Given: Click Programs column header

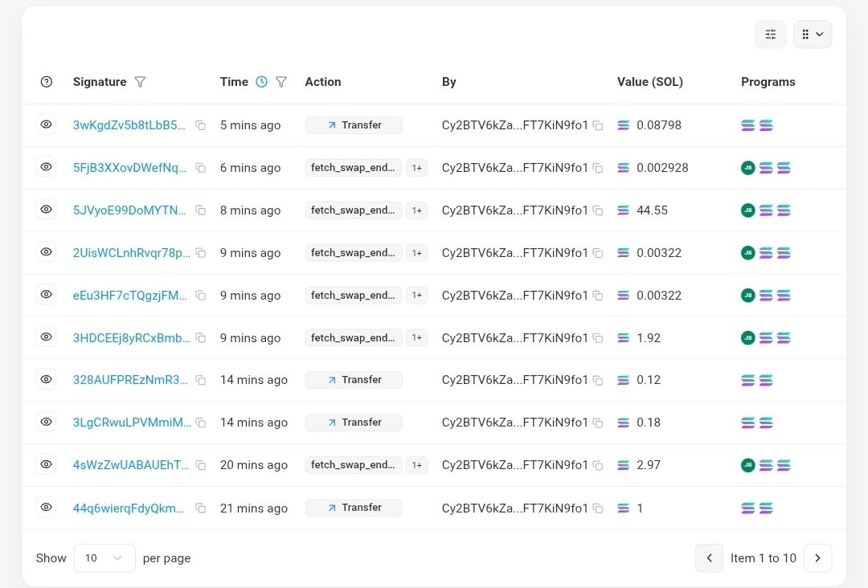Looking at the screenshot, I should point(768,82).
